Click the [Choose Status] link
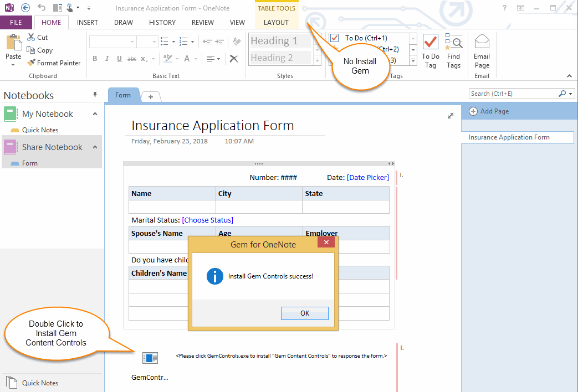The width and height of the screenshot is (578, 392). coord(207,220)
